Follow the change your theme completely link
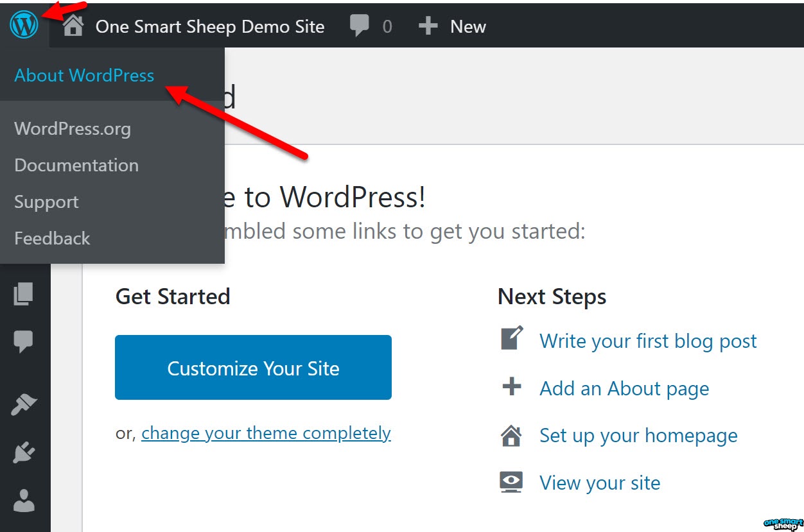This screenshot has height=532, width=804. (x=266, y=433)
